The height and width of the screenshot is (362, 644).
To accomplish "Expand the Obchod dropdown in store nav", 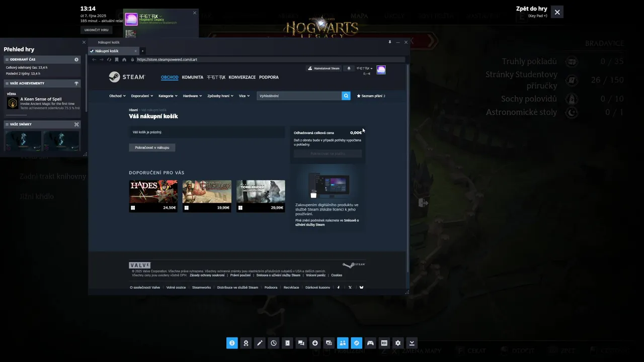I will pyautogui.click(x=117, y=96).
